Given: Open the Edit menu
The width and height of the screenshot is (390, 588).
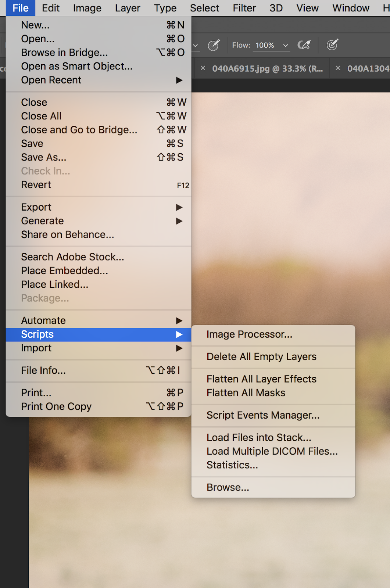Looking at the screenshot, I should pyautogui.click(x=51, y=8).
